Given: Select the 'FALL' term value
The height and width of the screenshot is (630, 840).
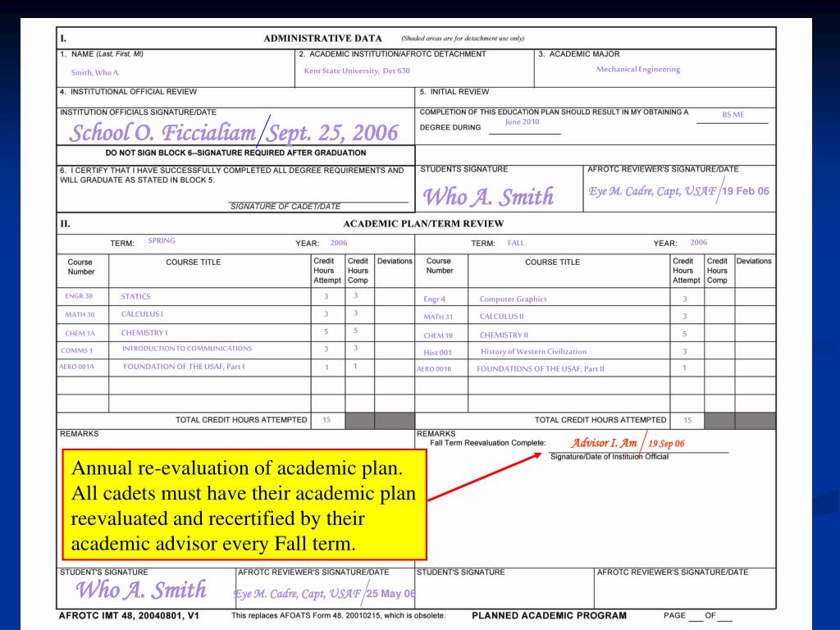Looking at the screenshot, I should [x=516, y=243].
